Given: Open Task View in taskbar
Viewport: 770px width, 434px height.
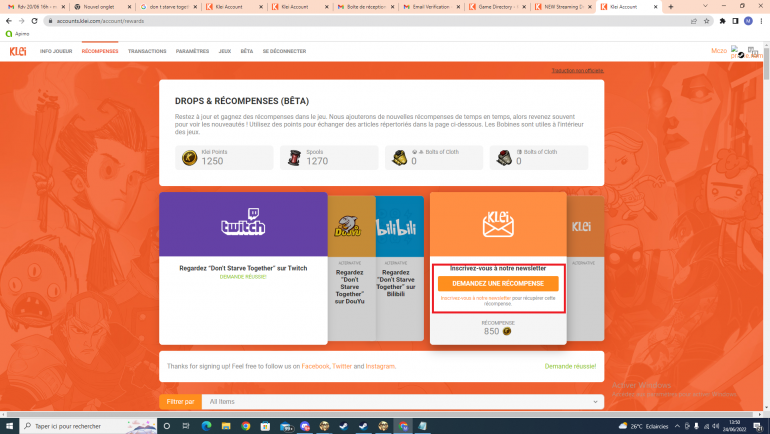Looking at the screenshot, I should click(186, 426).
